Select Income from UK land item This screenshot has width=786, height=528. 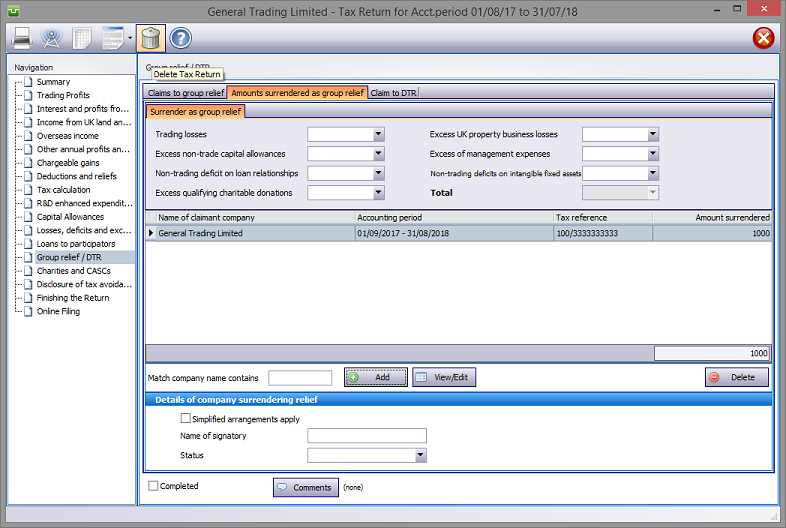pyautogui.click(x=84, y=122)
